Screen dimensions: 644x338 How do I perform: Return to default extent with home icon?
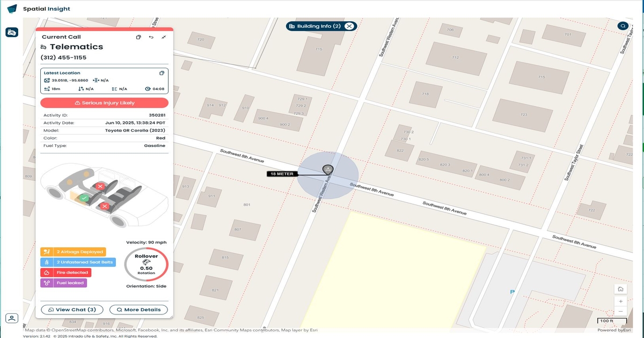pos(620,288)
